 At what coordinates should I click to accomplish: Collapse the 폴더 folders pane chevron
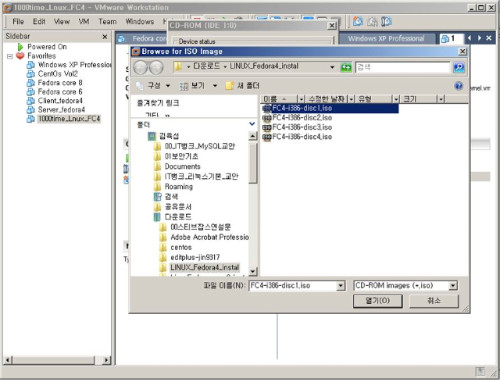[x=252, y=124]
